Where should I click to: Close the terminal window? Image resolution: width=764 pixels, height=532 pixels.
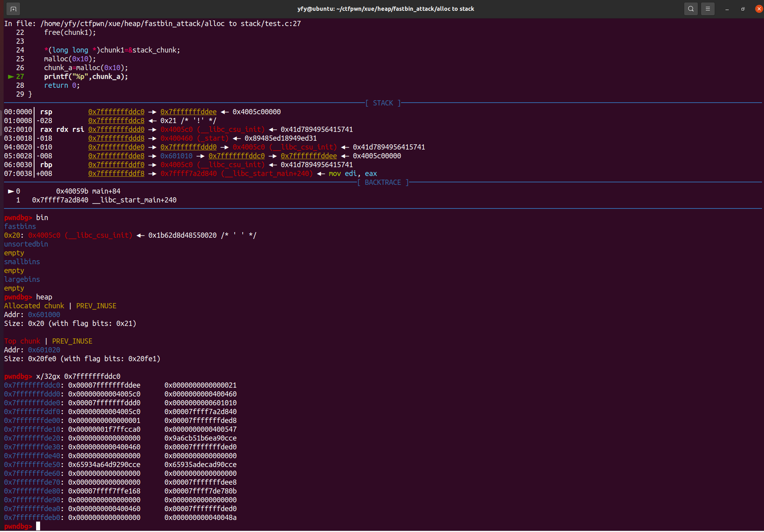759,9
